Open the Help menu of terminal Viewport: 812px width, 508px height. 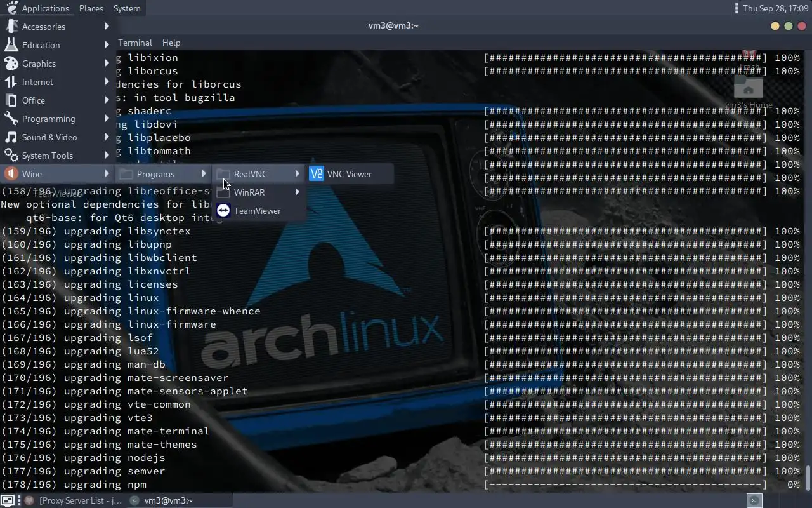171,43
